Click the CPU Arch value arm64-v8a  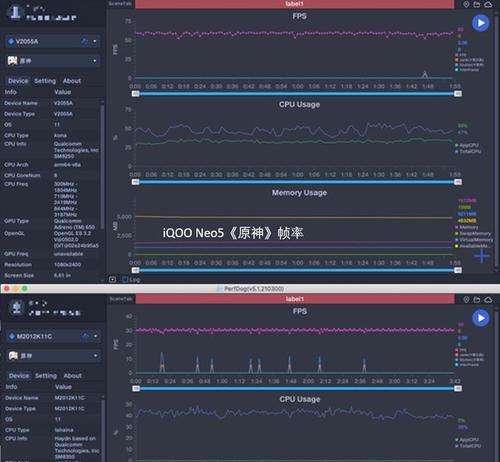click(x=67, y=165)
